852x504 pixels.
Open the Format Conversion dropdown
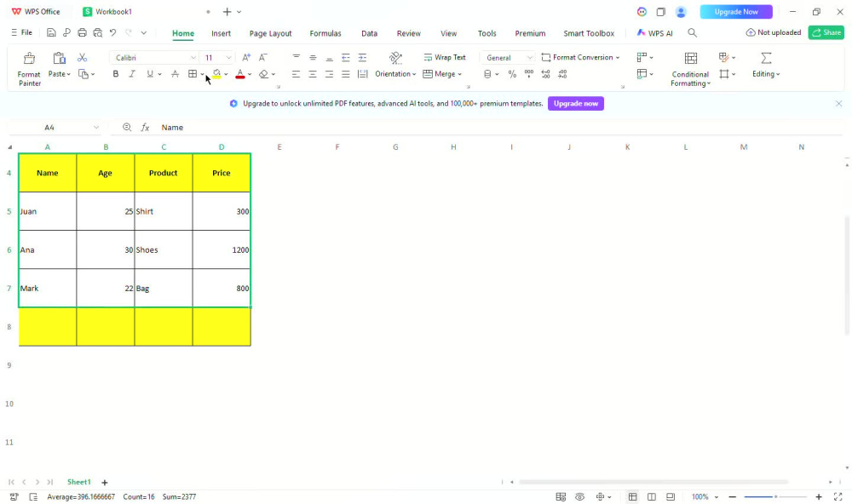click(x=580, y=57)
